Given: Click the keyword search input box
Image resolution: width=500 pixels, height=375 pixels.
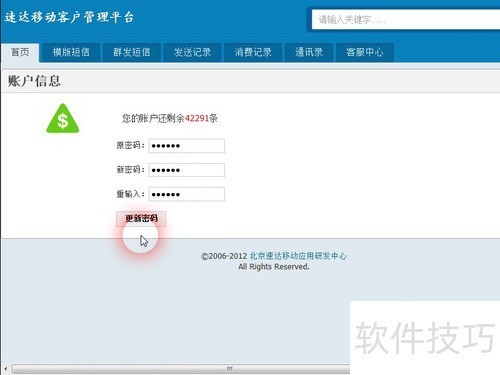Looking at the screenshot, I should coord(406,19).
